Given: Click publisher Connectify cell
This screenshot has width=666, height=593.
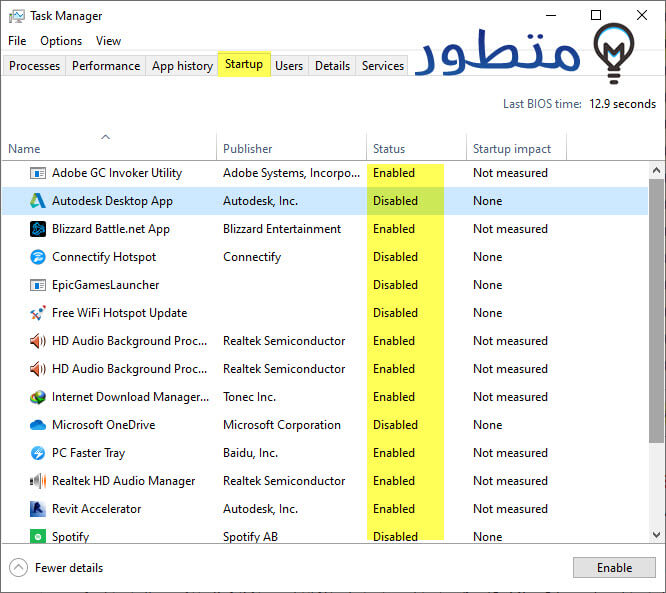Looking at the screenshot, I should click(x=252, y=257).
